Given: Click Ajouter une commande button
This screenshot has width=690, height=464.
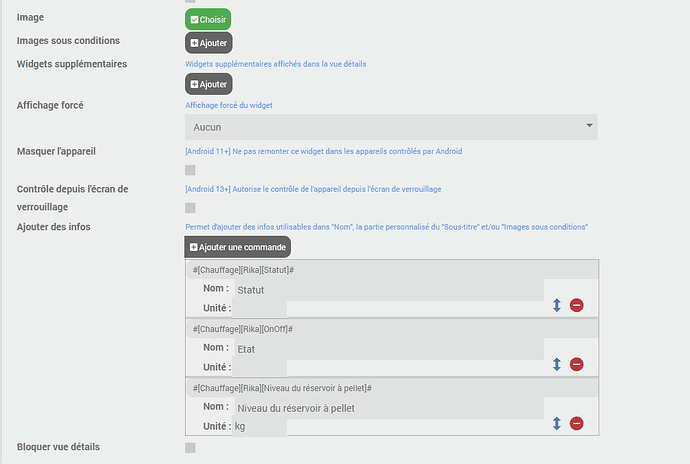Looking at the screenshot, I should tap(237, 247).
